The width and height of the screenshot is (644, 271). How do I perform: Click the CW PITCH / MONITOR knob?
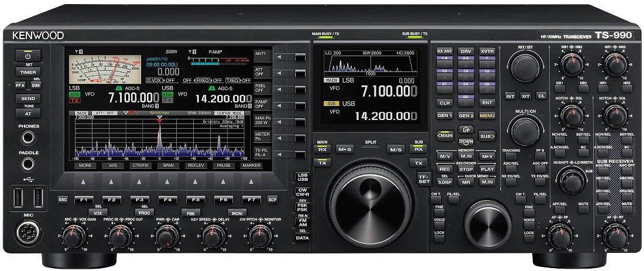click(258, 236)
